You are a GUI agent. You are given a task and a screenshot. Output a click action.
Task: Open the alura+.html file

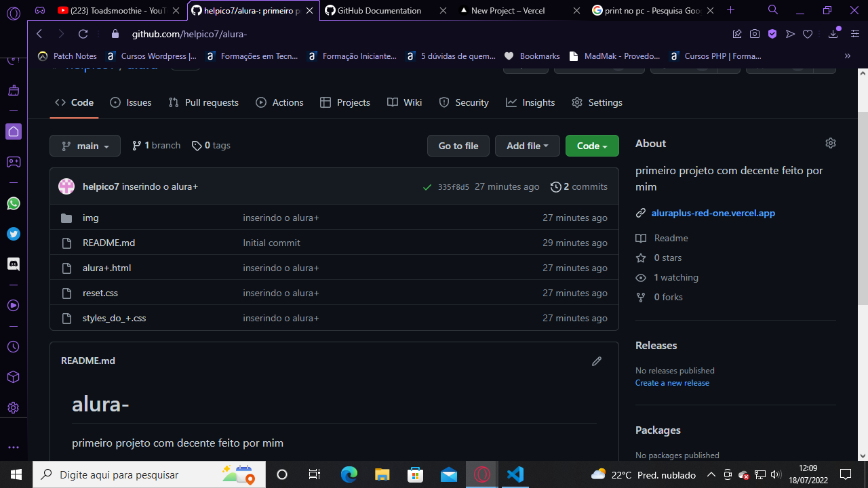[x=106, y=268]
